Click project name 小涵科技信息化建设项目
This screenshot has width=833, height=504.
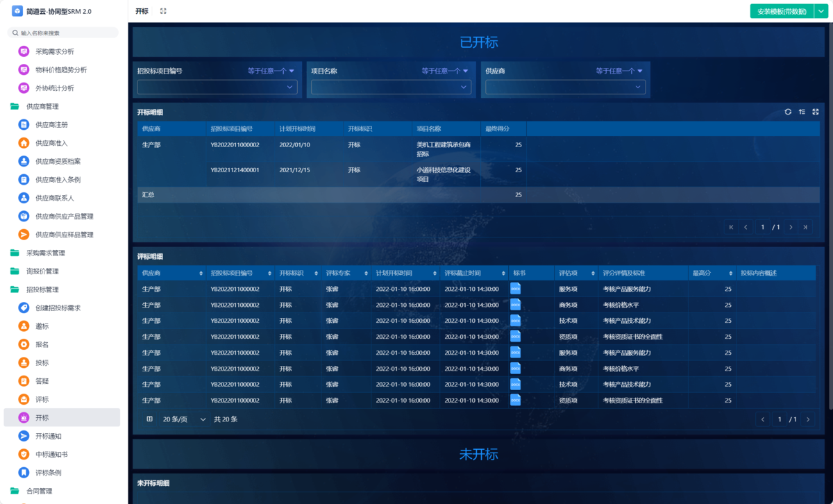click(444, 174)
